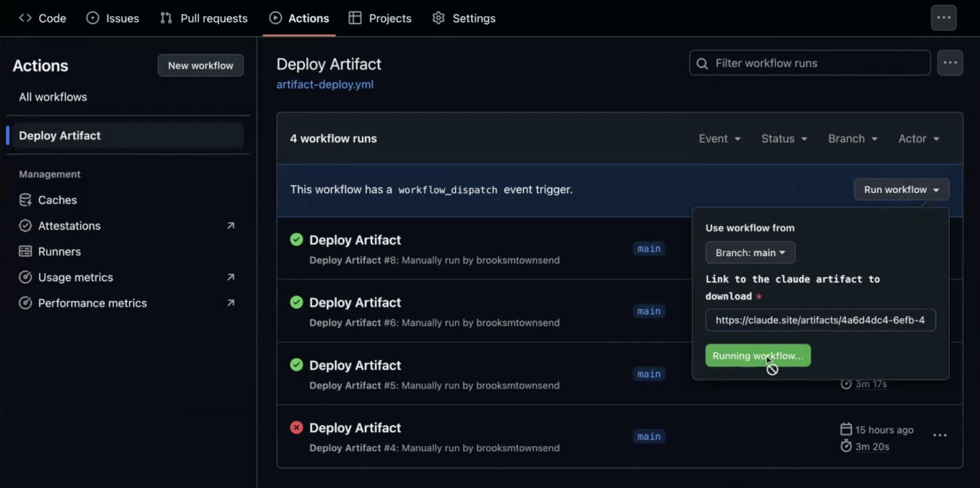Toggle the Run workflow dropdown button
The image size is (980, 488).
click(901, 190)
